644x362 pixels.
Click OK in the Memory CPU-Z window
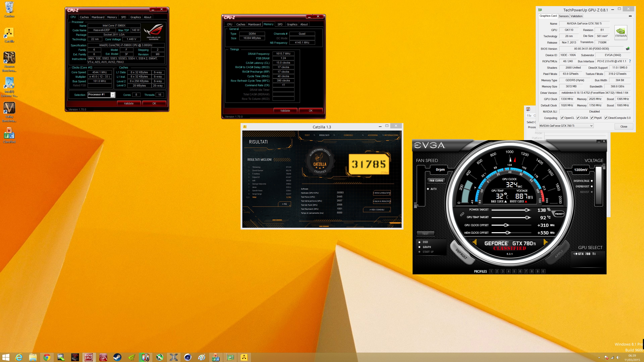(x=310, y=111)
